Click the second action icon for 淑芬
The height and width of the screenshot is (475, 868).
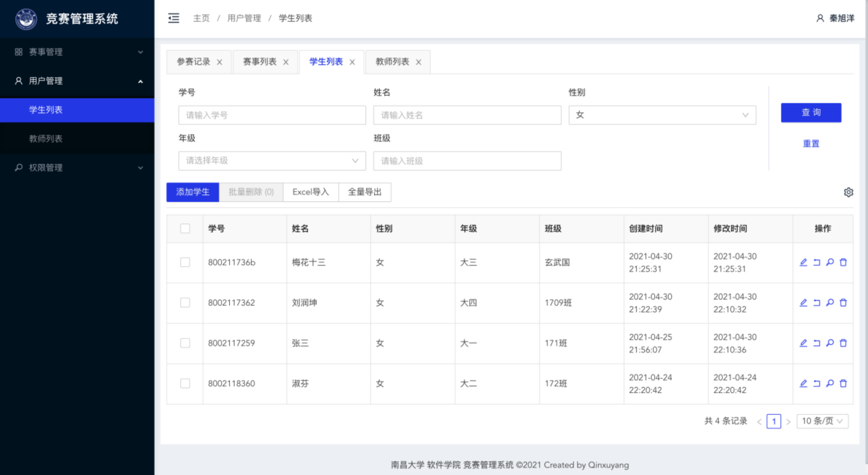tap(816, 383)
